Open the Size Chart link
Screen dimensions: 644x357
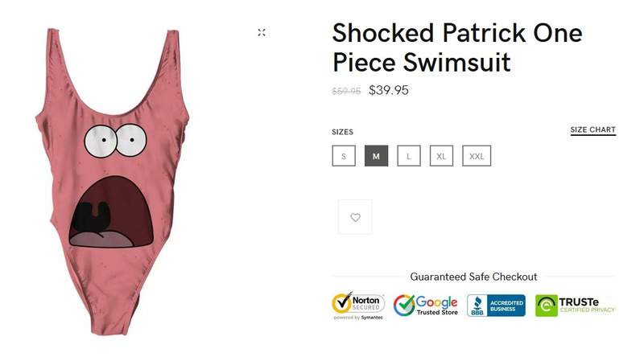point(593,130)
